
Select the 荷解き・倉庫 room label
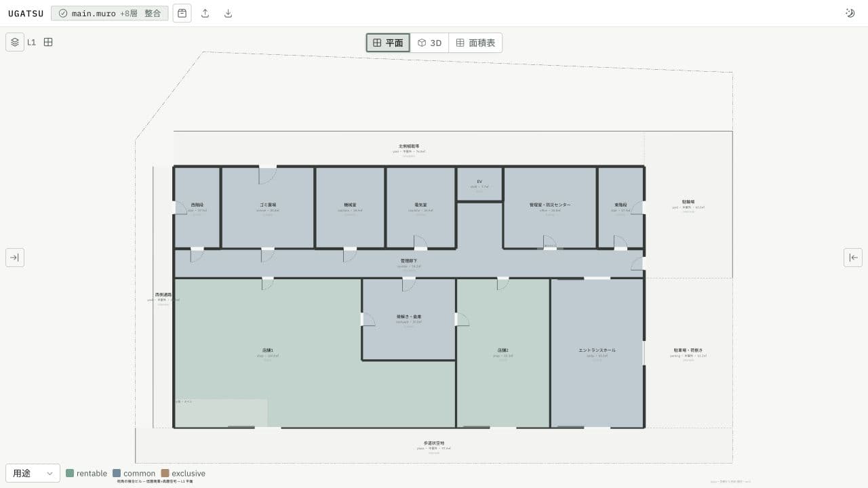(409, 317)
